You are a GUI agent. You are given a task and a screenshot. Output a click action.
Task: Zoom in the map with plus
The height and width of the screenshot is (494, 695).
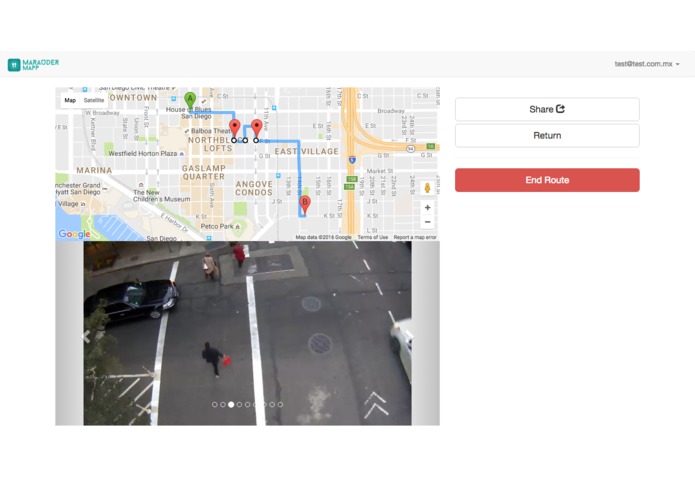[427, 207]
